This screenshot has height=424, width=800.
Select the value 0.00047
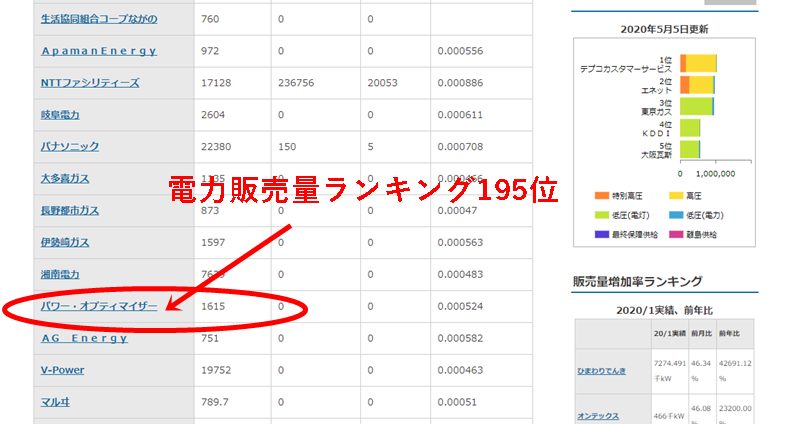(457, 211)
